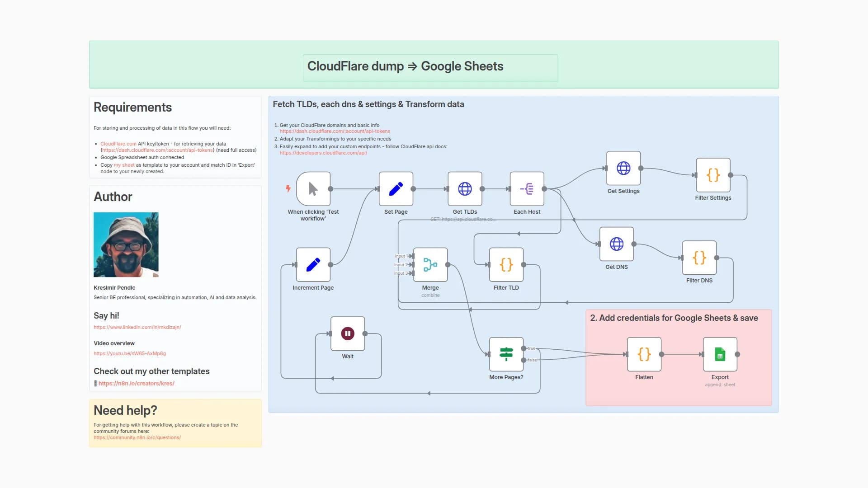Click the 'Google Spreadsheet auth connected' bullet
This screenshot has width=868, height=488.
pos(142,157)
